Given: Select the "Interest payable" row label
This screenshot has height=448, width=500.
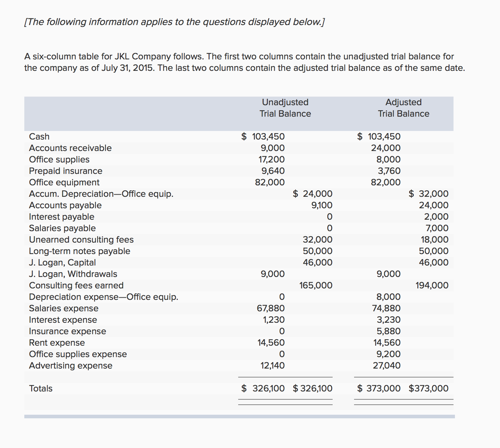Looking at the screenshot, I should 62,217.
